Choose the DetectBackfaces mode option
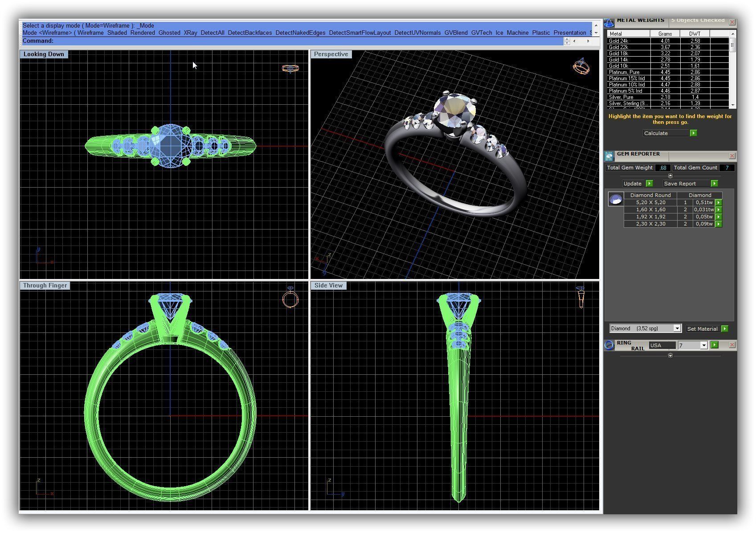756x533 pixels. tap(250, 33)
